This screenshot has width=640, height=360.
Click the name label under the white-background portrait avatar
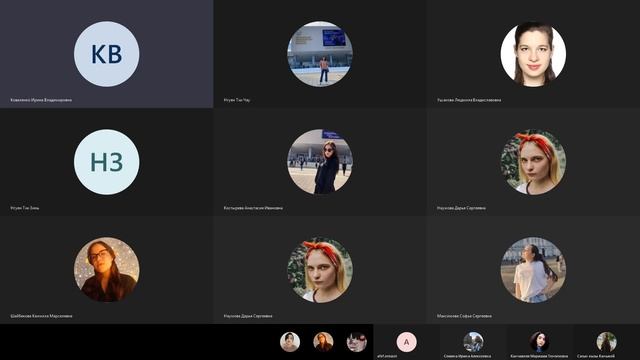469,100
